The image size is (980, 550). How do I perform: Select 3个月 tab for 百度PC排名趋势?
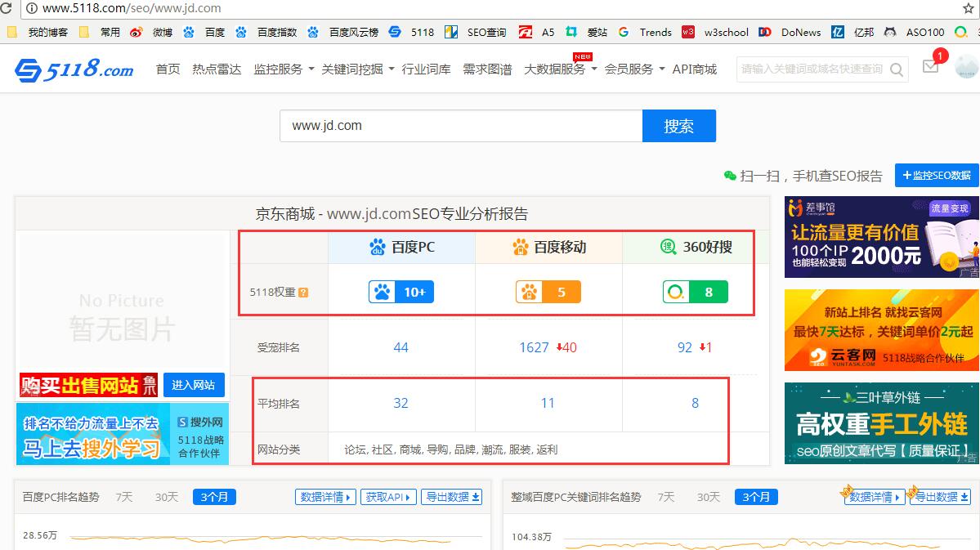point(214,498)
